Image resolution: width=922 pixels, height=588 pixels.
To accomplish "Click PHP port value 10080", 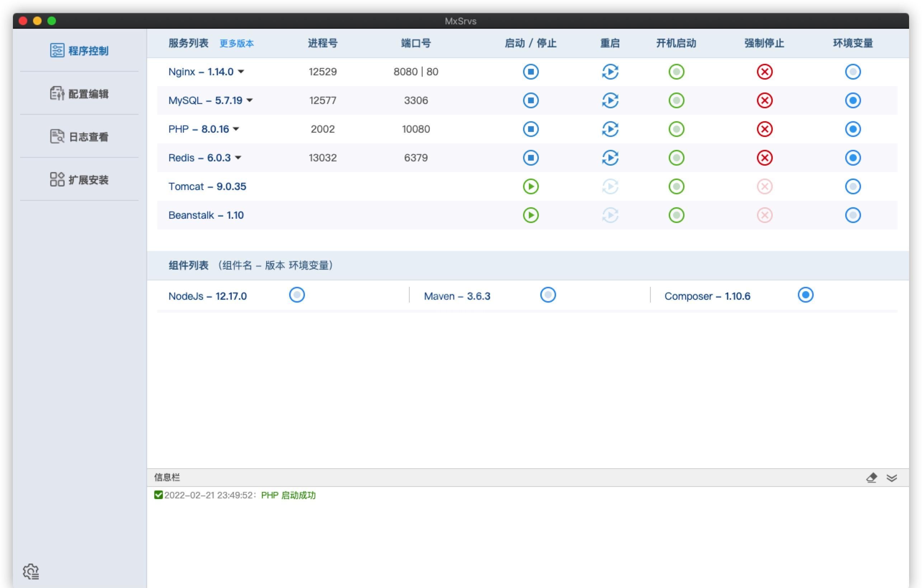I will coord(416,129).
